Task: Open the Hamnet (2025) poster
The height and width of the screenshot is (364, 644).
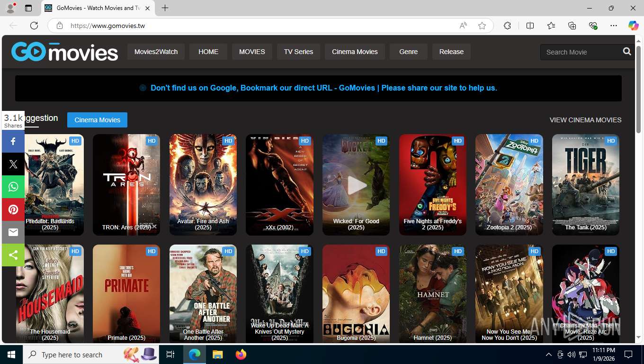Action: coord(433,293)
